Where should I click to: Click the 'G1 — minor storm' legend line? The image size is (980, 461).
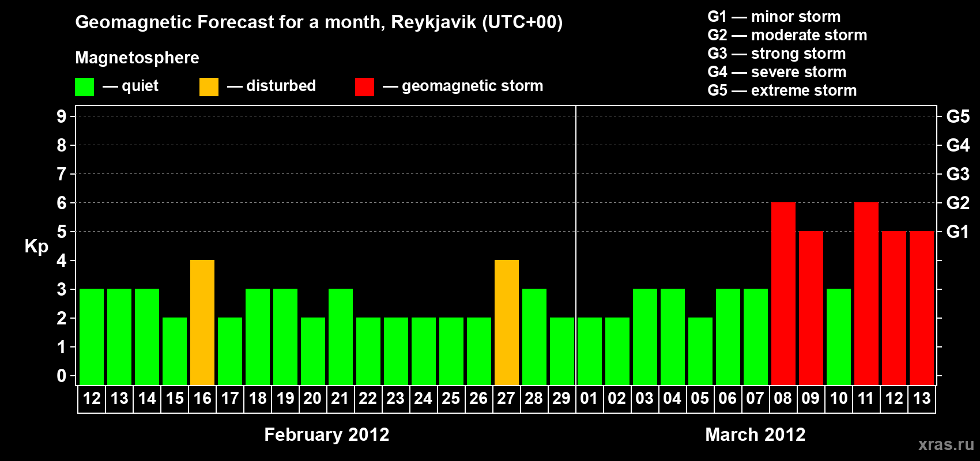(774, 17)
